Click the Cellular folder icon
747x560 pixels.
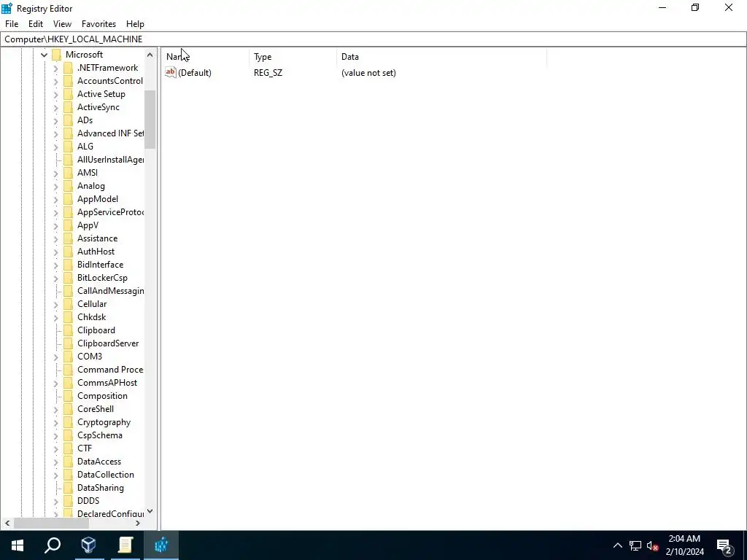coord(68,303)
